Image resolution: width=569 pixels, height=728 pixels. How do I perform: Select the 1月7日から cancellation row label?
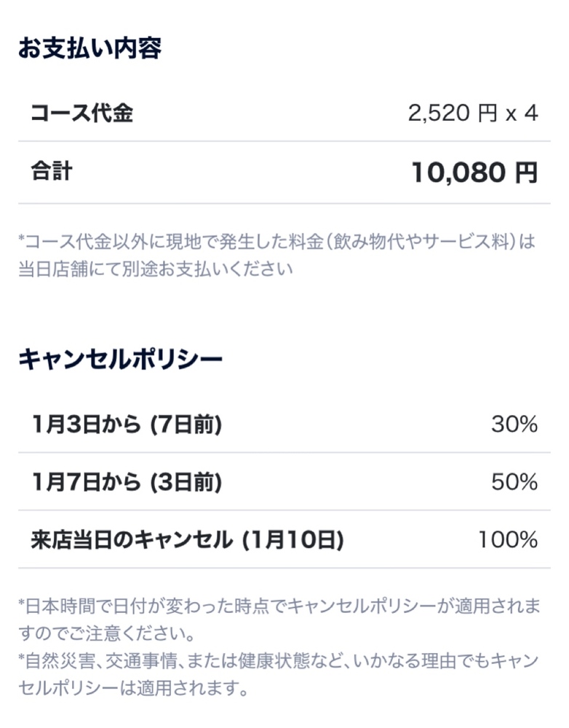click(x=86, y=482)
